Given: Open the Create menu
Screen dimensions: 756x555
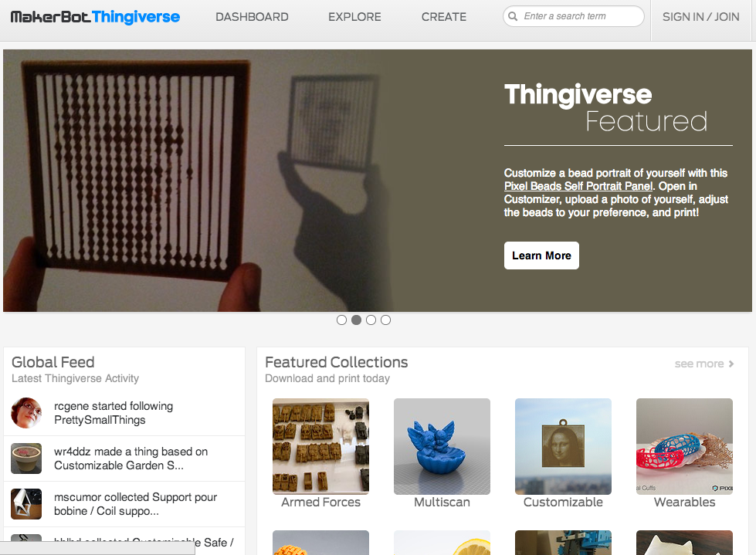Looking at the screenshot, I should (443, 17).
